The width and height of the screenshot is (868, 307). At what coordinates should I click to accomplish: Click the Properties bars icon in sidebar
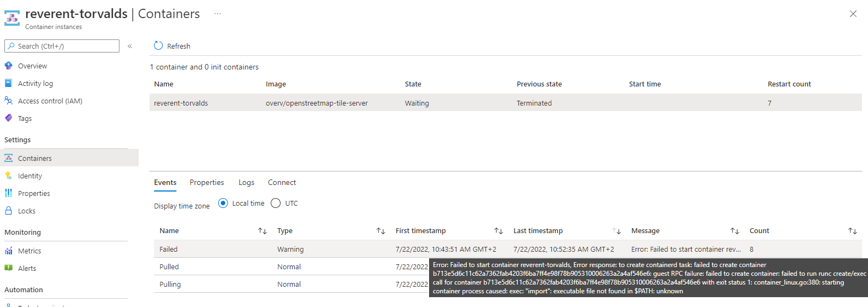[x=8, y=193]
